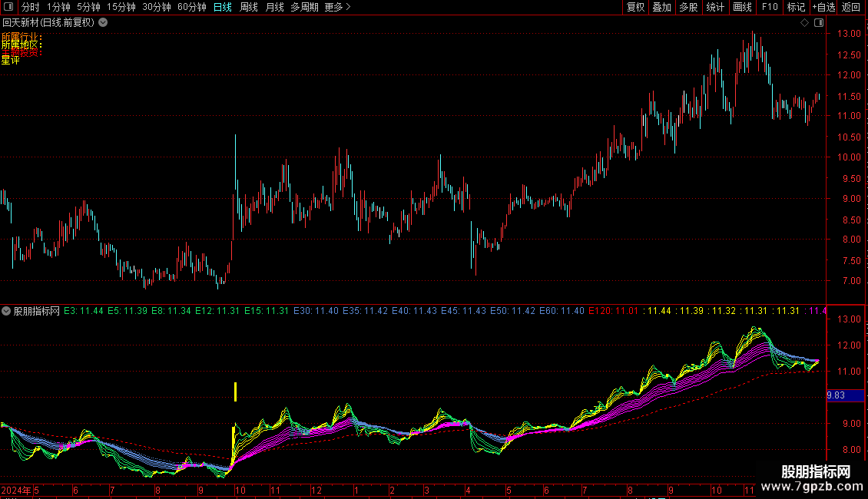Select the 60分钟 timeframe
The image size is (868, 499).
(191, 7)
